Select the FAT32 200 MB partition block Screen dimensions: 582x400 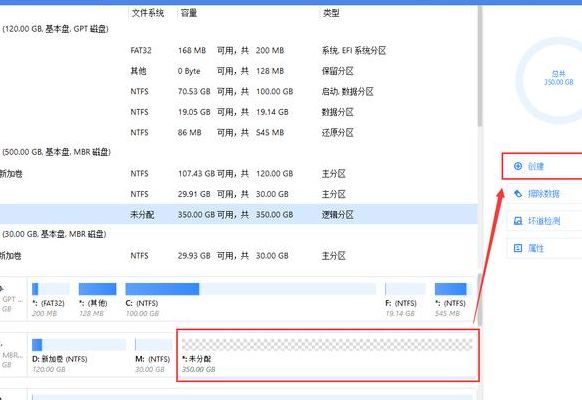50,299
